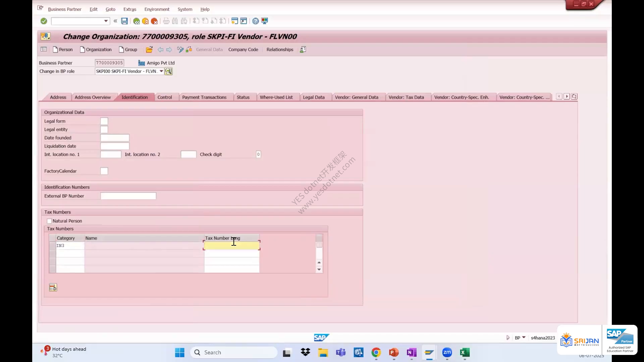
Task: Open the Goto menu
Action: [x=110, y=9]
